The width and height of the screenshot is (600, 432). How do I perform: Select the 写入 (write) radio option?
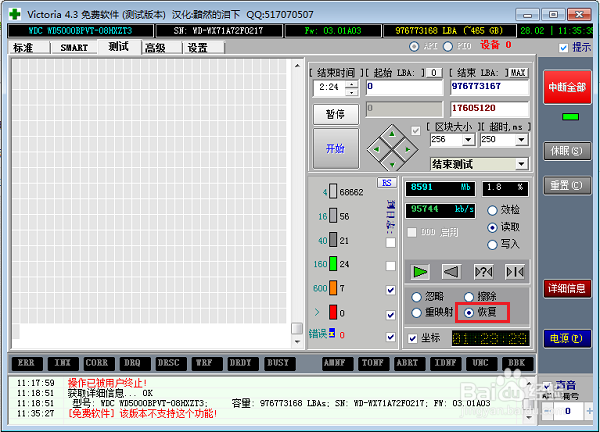pyautogui.click(x=492, y=245)
